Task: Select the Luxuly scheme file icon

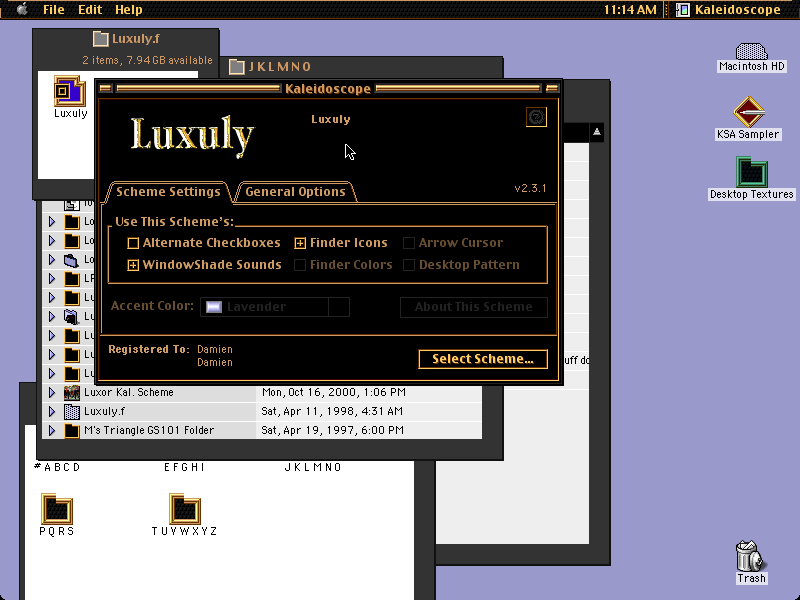Action: pos(70,91)
